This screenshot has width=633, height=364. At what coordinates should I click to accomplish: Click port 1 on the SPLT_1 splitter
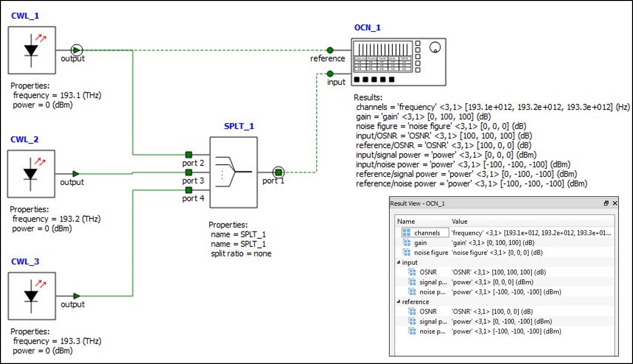[278, 172]
